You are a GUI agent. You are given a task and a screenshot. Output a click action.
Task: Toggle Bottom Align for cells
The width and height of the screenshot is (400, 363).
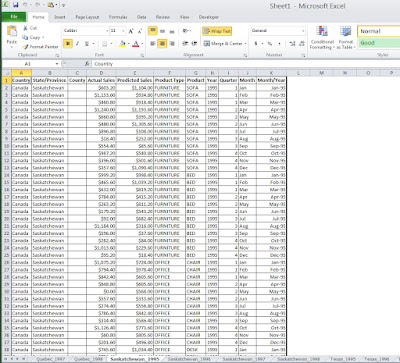tap(172, 31)
